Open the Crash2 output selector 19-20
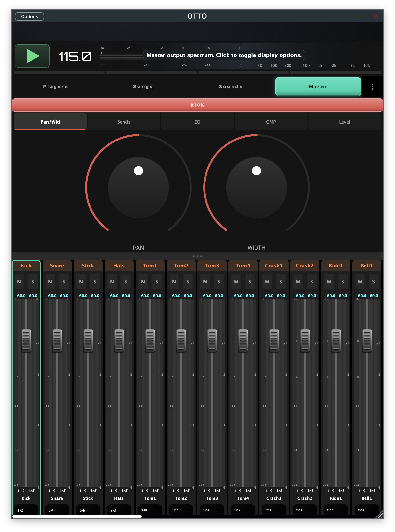 [305, 510]
